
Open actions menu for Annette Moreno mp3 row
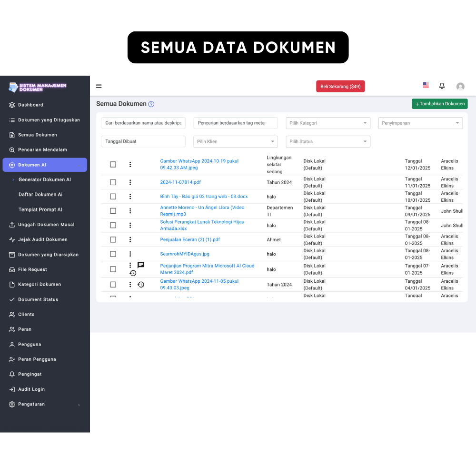click(x=130, y=211)
